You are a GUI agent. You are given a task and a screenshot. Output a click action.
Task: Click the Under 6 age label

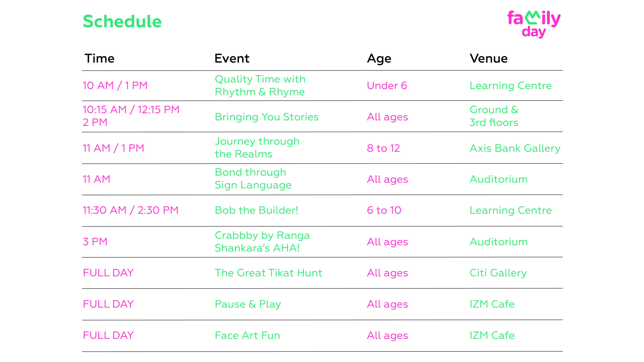(387, 86)
